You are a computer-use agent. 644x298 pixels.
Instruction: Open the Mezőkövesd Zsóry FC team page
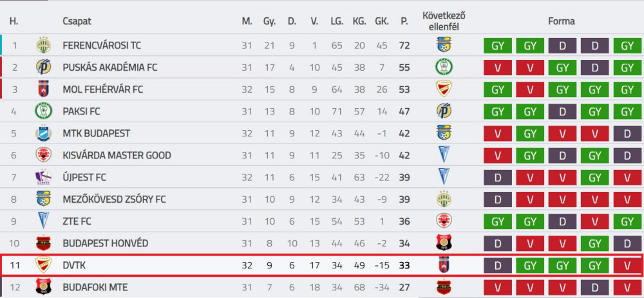pos(114,200)
